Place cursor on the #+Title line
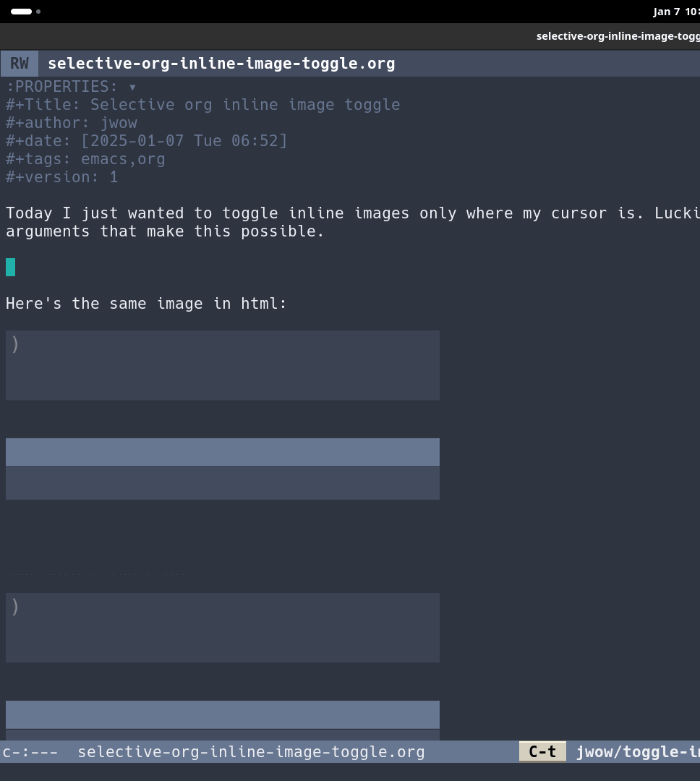Viewport: 700px width, 781px height. click(202, 105)
